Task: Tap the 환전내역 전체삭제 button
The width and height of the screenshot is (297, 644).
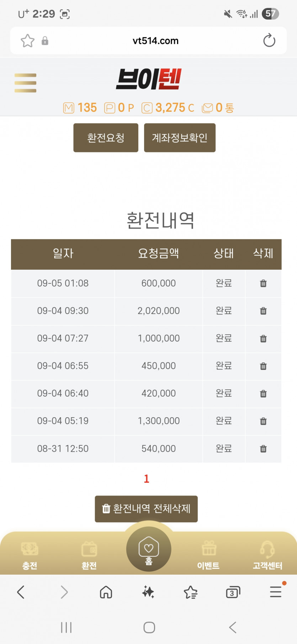Action: [146, 509]
